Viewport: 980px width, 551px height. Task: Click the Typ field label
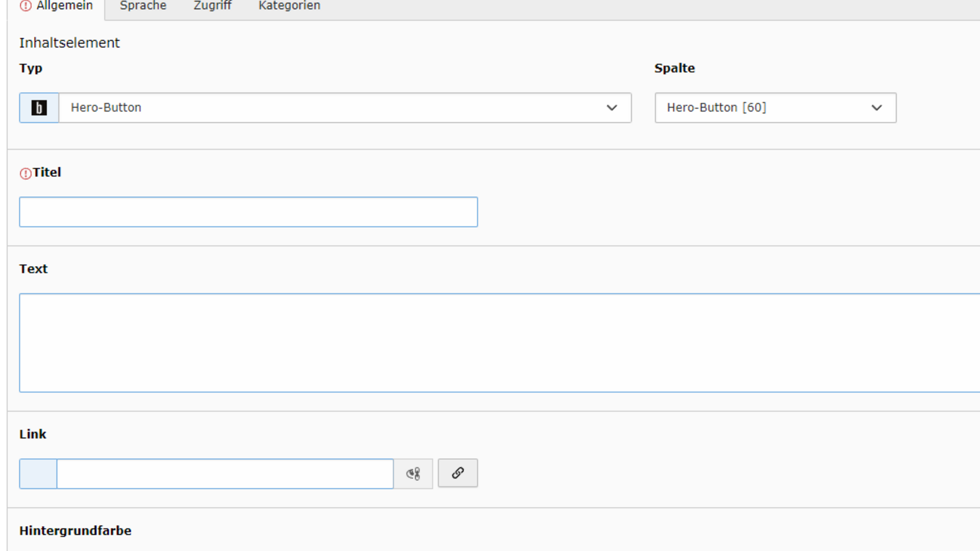pyautogui.click(x=31, y=68)
